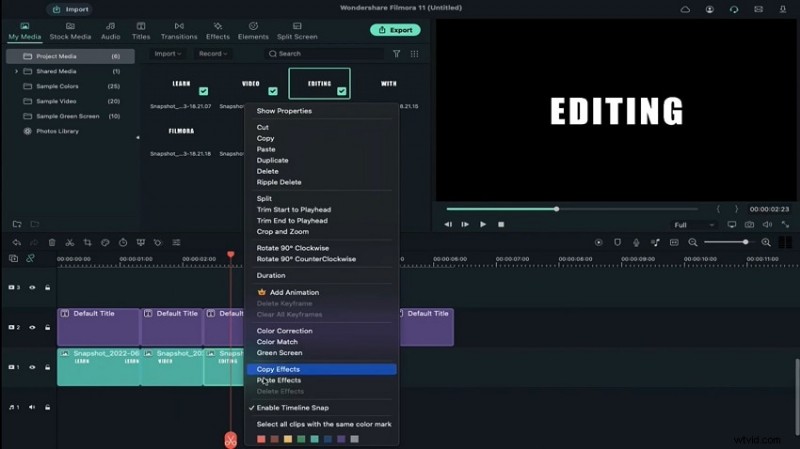Zoom in the timeline with plus magnifier
The image size is (800, 449).
766,243
